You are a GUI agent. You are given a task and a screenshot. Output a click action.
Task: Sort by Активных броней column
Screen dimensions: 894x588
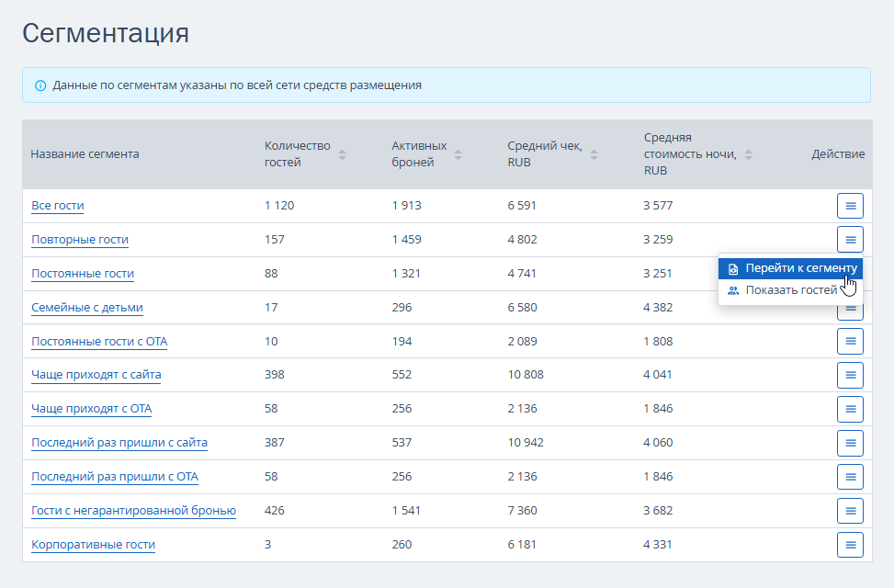pos(458,155)
